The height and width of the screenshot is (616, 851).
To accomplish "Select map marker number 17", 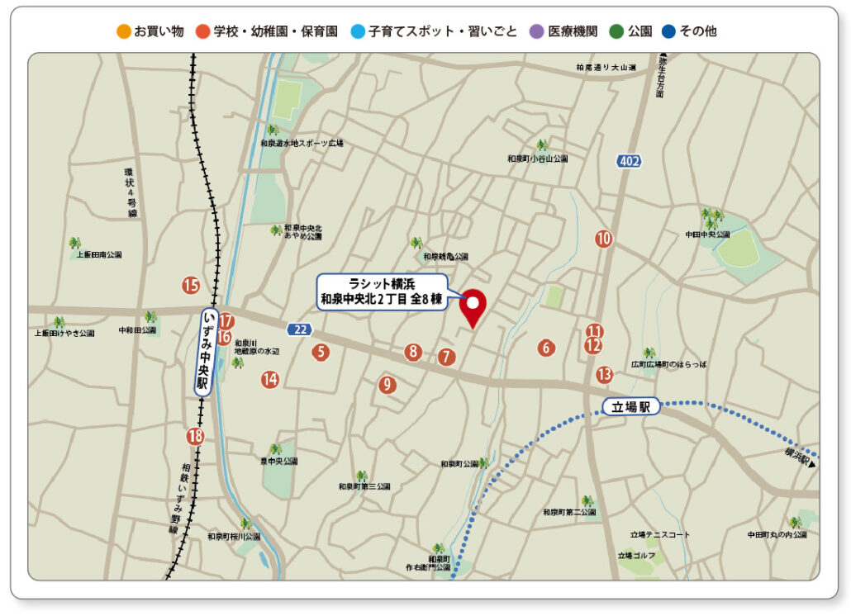I will coord(226,321).
